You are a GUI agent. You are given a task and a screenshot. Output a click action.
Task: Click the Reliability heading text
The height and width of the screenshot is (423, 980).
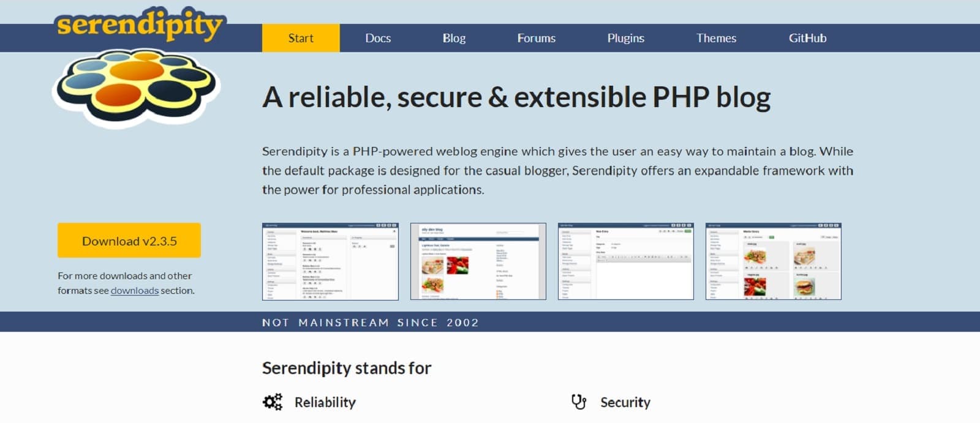click(325, 402)
